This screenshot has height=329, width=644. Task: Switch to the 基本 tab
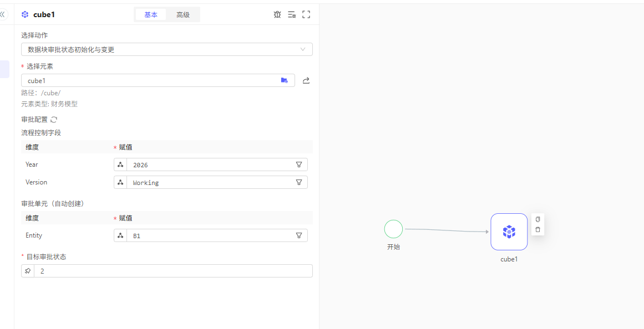tap(151, 15)
